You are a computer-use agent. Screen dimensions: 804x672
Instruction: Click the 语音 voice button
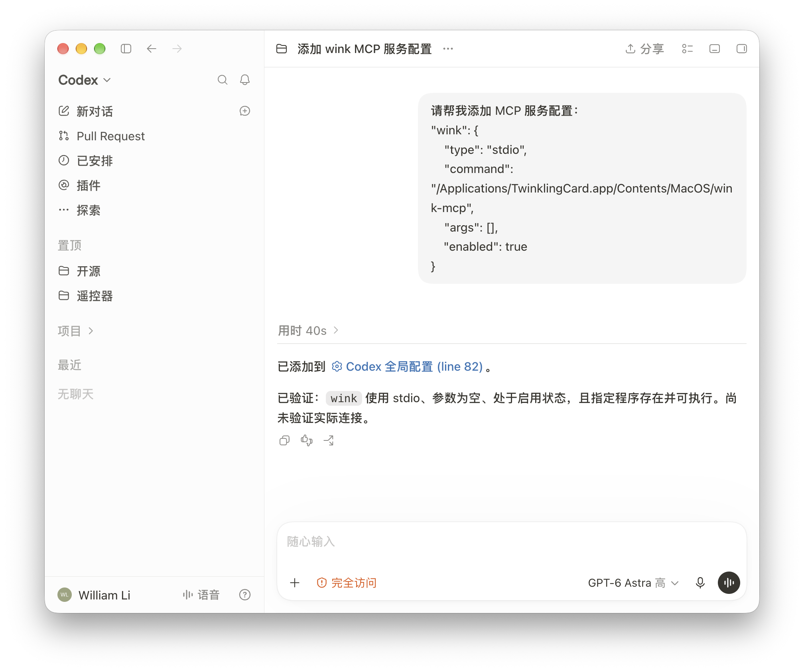click(201, 595)
